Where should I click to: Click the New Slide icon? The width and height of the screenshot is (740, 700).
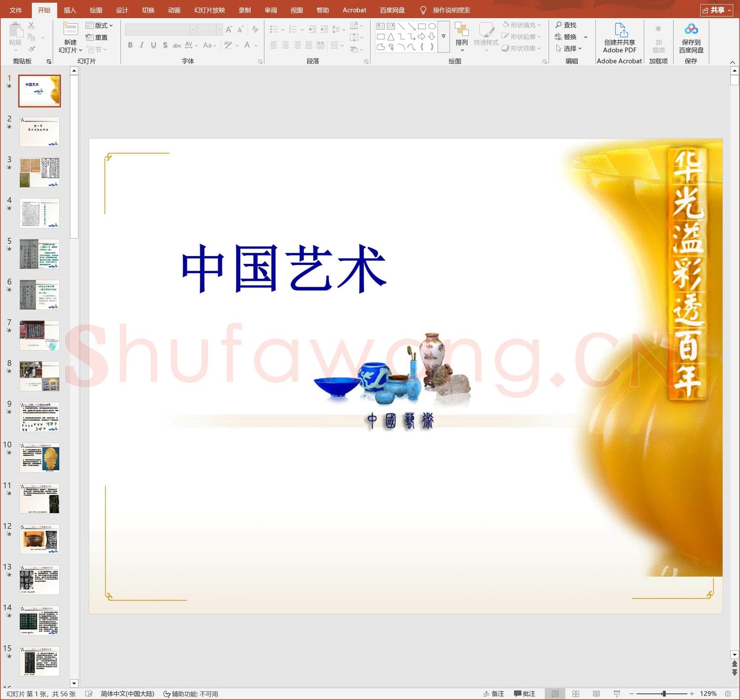click(71, 29)
